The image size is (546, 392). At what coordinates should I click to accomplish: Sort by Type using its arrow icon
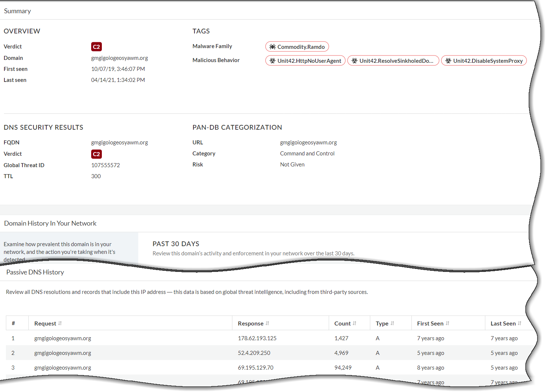392,323
